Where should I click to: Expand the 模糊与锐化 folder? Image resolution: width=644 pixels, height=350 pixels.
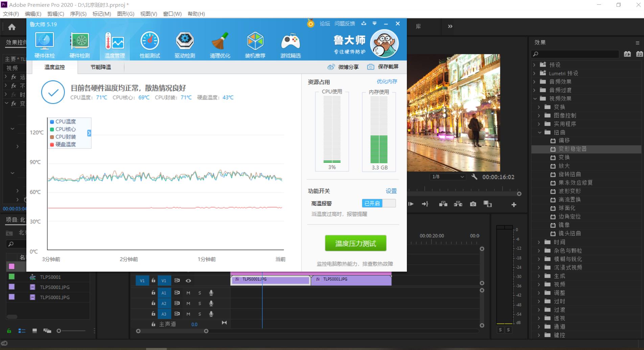(539, 259)
